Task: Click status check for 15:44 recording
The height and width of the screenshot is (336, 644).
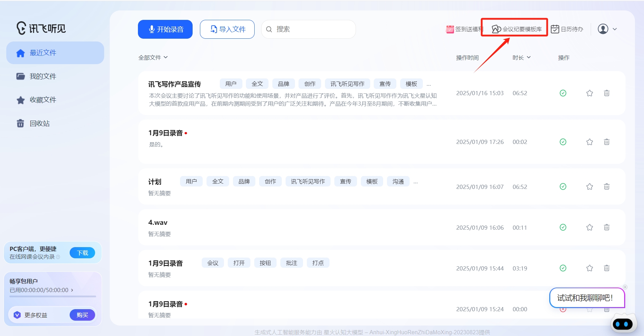Action: click(x=563, y=268)
